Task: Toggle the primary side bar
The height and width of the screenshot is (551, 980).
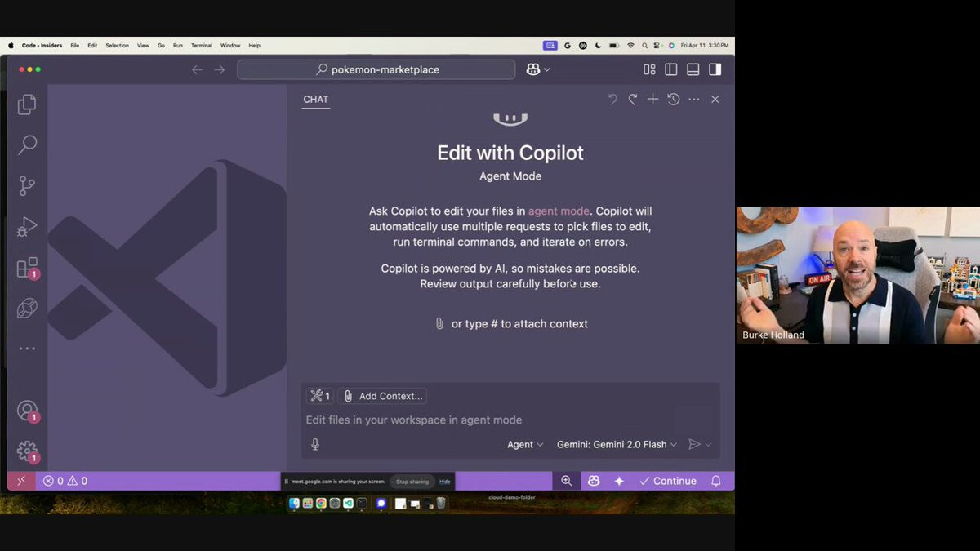Action: pyautogui.click(x=671, y=69)
